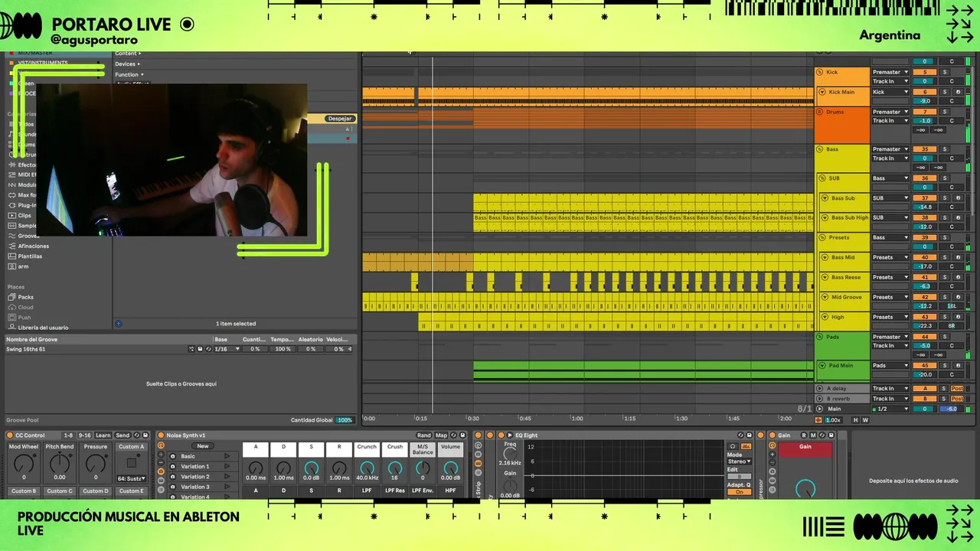Screen dimensions: 980x551
Task: Click the Send button in CC Control
Action: point(122,435)
